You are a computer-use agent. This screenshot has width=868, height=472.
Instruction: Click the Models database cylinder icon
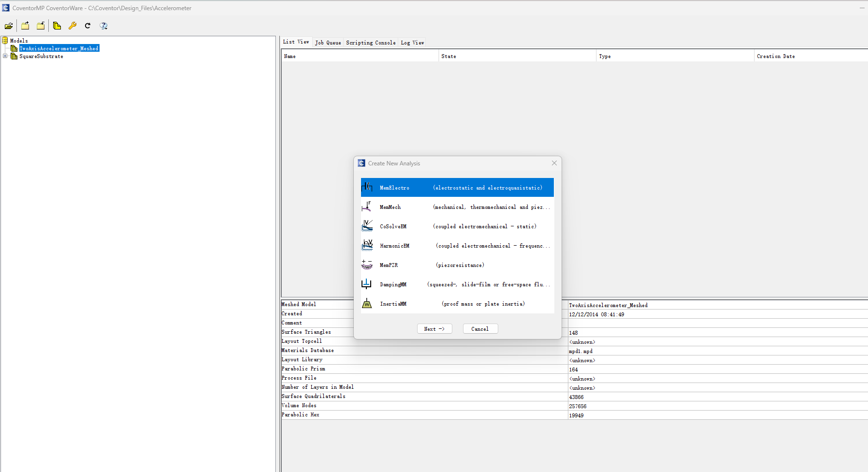pyautogui.click(x=5, y=40)
